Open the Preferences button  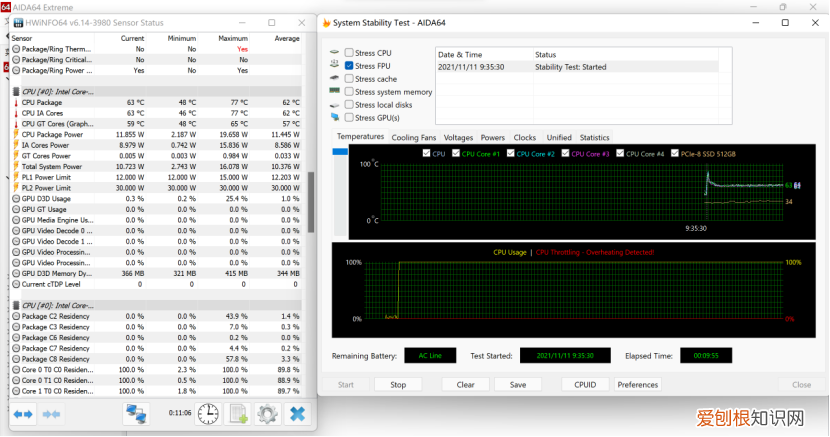pos(638,384)
